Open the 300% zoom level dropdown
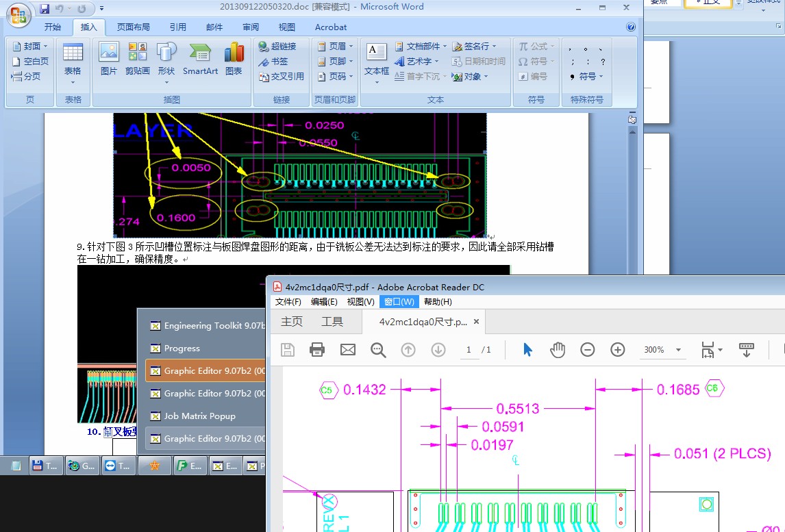 (x=678, y=350)
